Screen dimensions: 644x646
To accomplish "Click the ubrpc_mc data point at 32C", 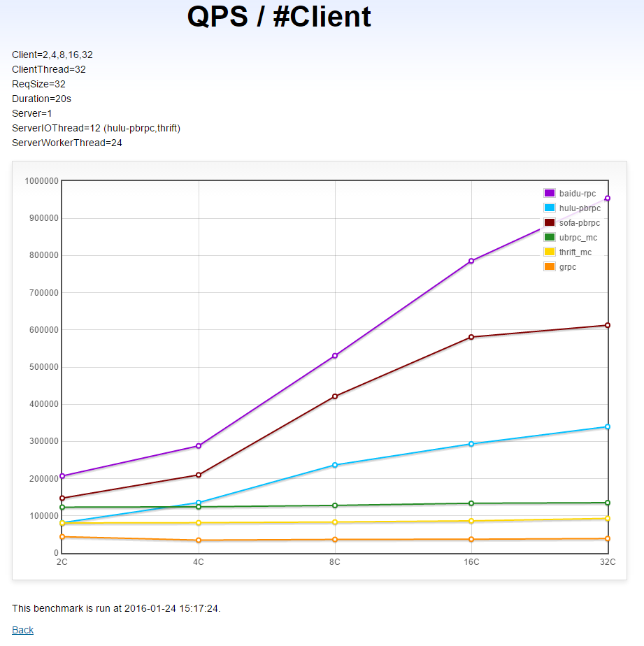I will coord(608,503).
